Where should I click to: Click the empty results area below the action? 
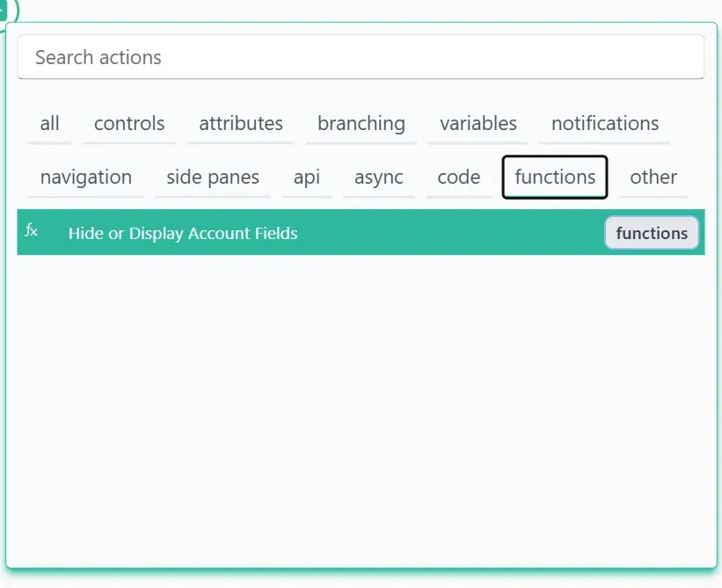coord(361,396)
